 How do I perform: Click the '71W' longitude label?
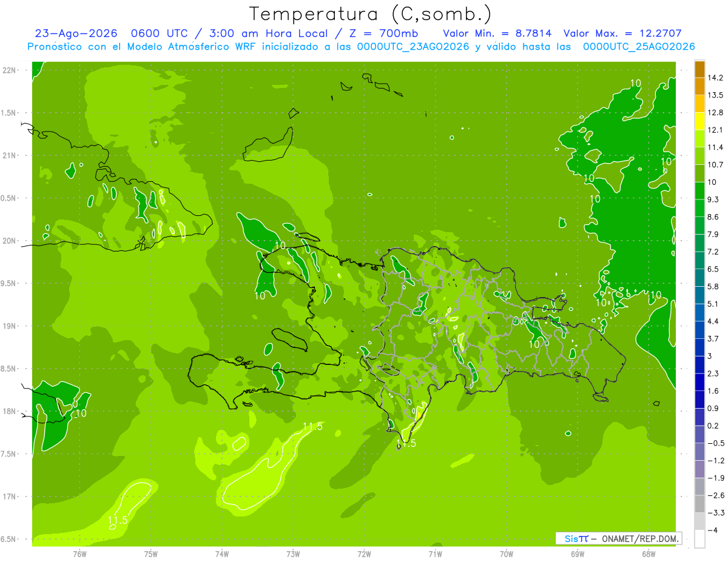[435, 554]
